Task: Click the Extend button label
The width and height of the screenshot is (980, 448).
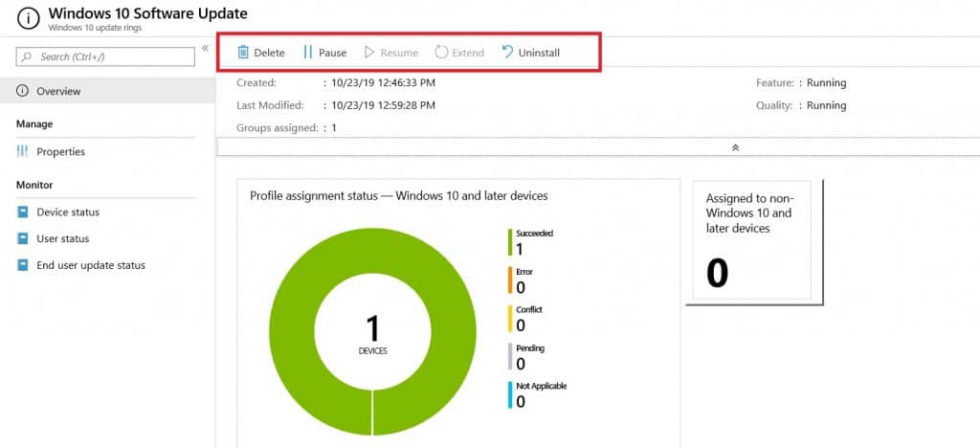Action: tap(468, 53)
